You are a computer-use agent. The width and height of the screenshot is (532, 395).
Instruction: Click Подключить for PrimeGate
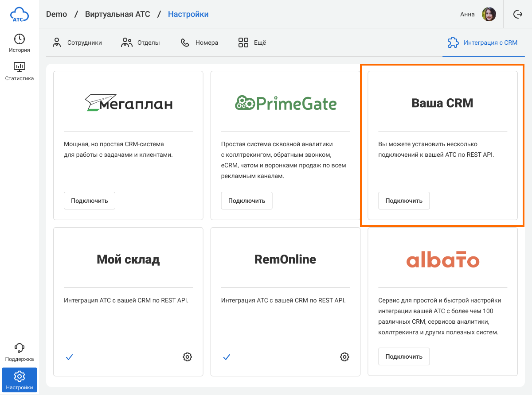(246, 201)
